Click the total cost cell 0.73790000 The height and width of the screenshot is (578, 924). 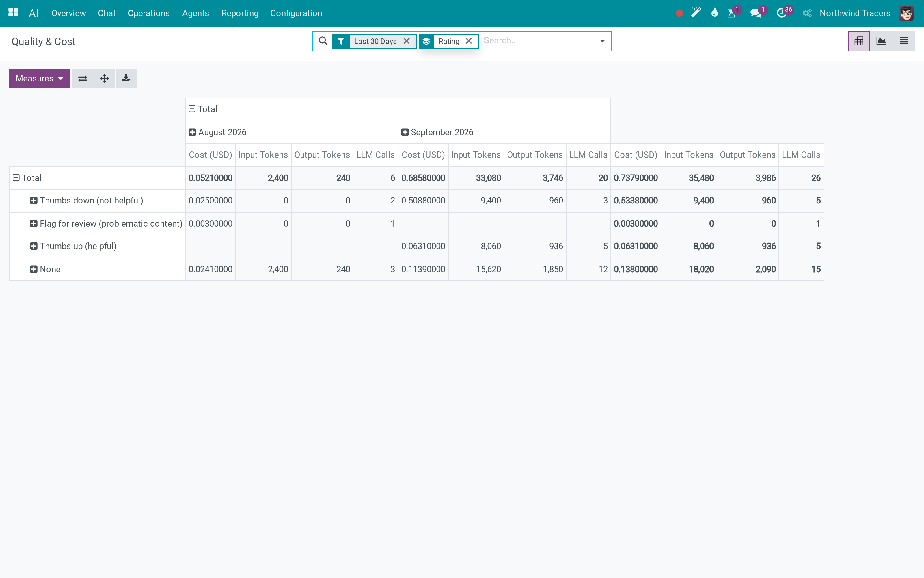636,178
